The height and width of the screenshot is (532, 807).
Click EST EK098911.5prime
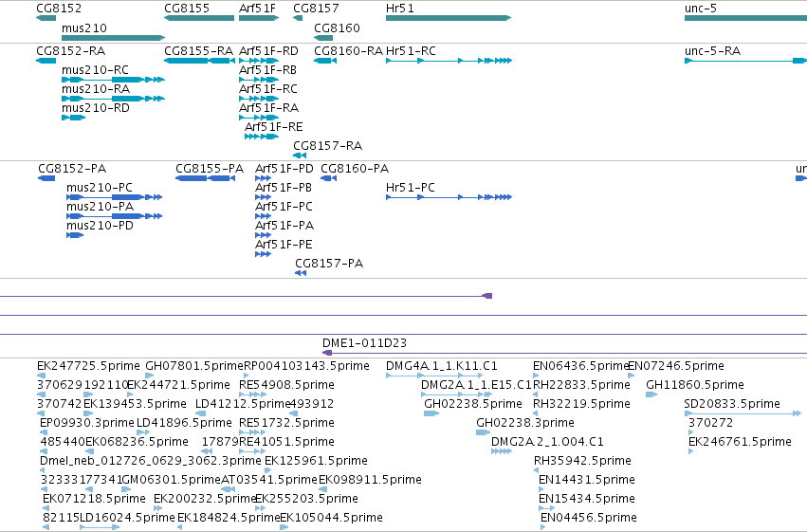370,480
